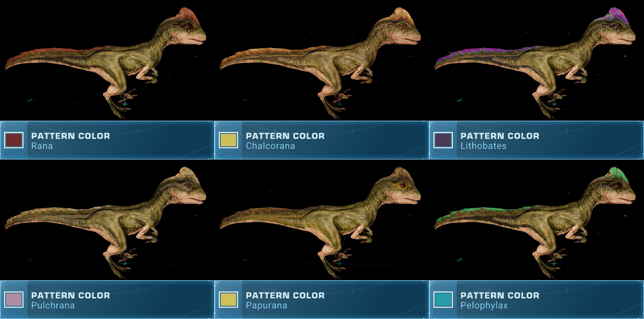This screenshot has width=644, height=319.
Task: Click the 'Rana' pattern name text
Action: (42, 146)
